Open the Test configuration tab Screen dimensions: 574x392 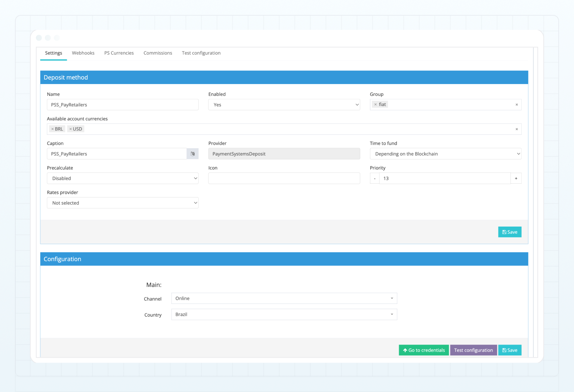pyautogui.click(x=201, y=53)
